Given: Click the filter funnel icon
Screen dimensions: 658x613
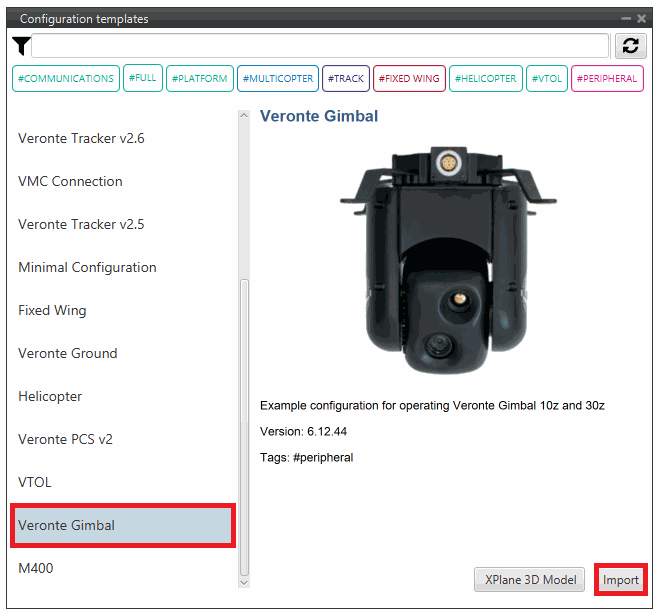Looking at the screenshot, I should coord(20,46).
